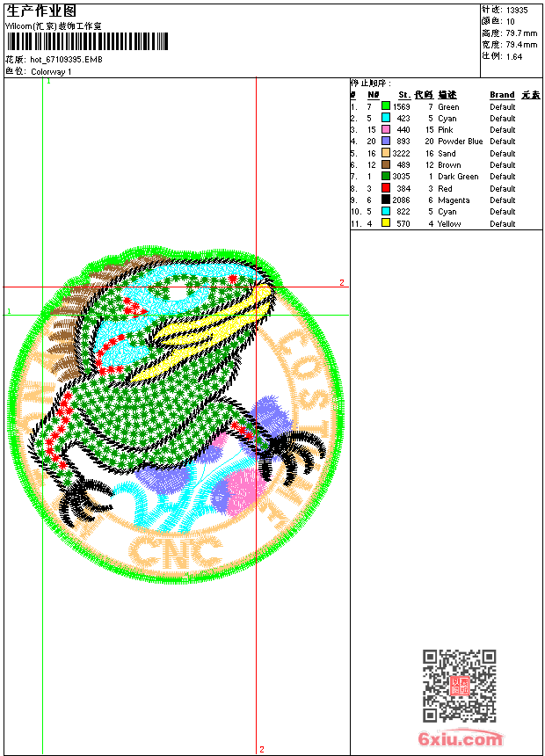545x756 pixels.
Task: Click the QR code image
Action: (x=460, y=686)
